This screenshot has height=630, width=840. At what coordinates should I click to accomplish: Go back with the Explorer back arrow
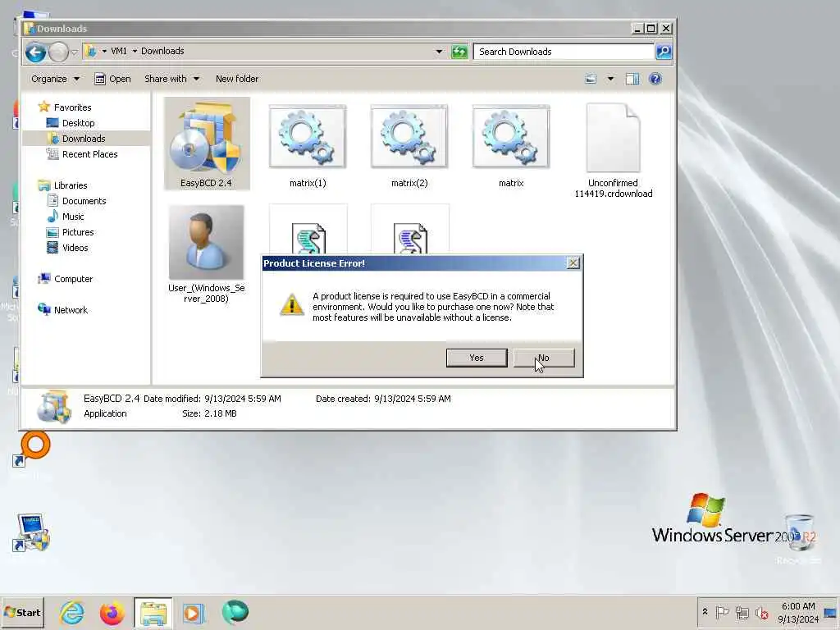36,52
